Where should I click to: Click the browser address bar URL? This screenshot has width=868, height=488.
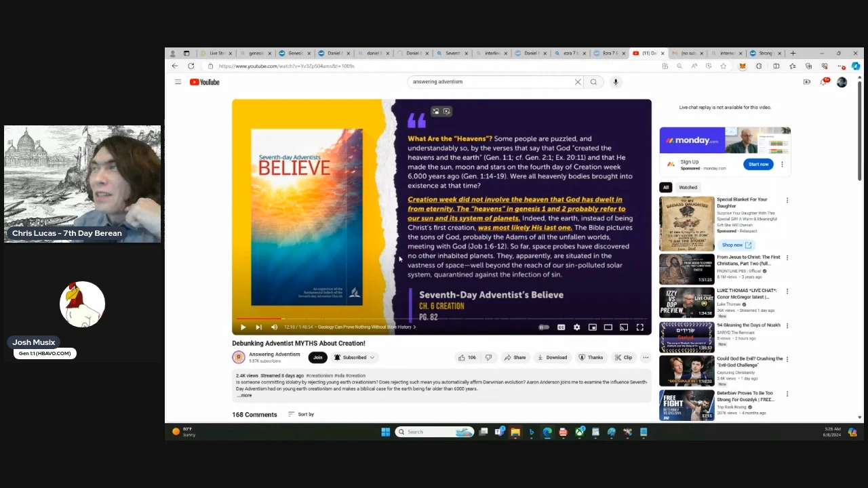click(x=286, y=66)
